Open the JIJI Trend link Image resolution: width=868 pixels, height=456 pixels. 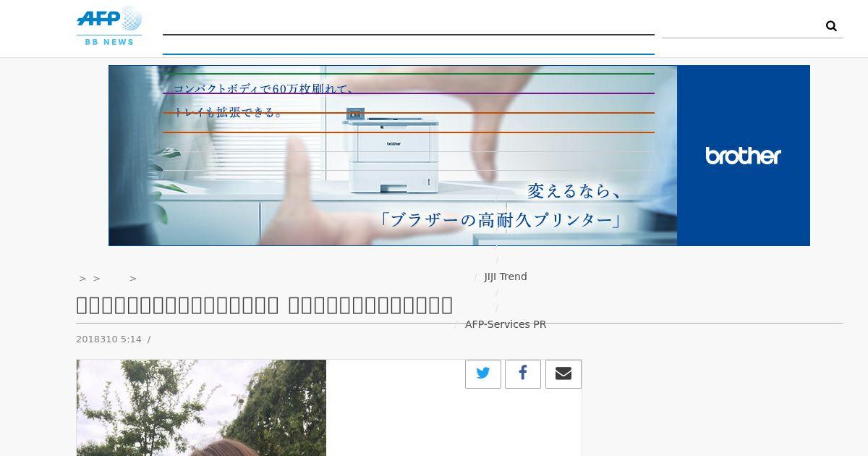tap(506, 276)
